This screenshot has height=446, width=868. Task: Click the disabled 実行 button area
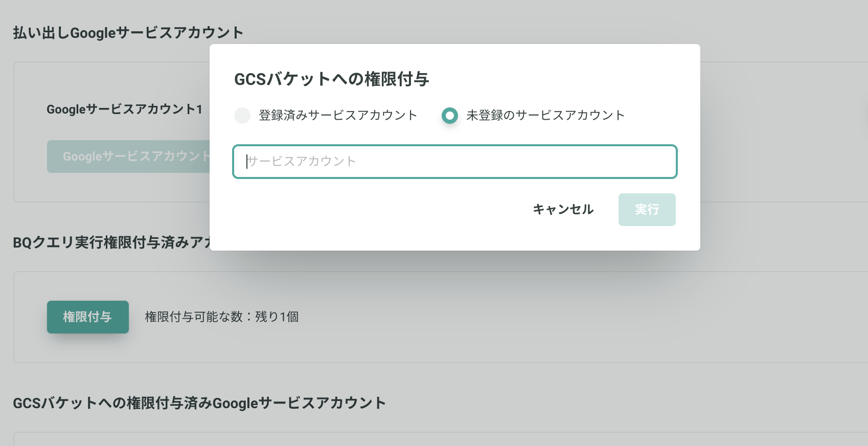[x=647, y=210]
